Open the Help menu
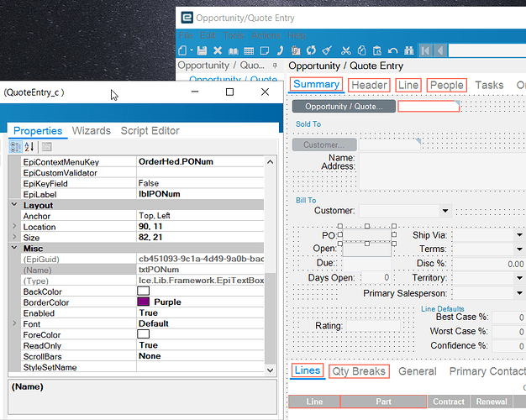The image size is (526, 420). (297, 35)
